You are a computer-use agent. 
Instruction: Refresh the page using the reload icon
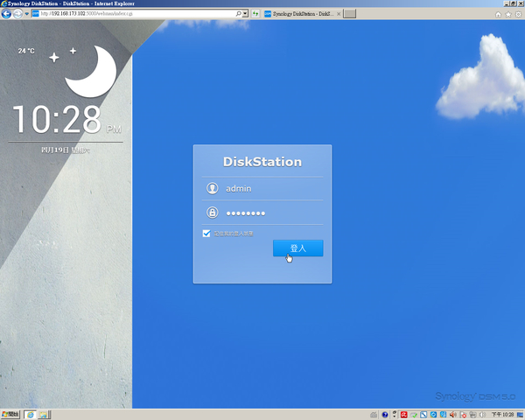coord(255,15)
